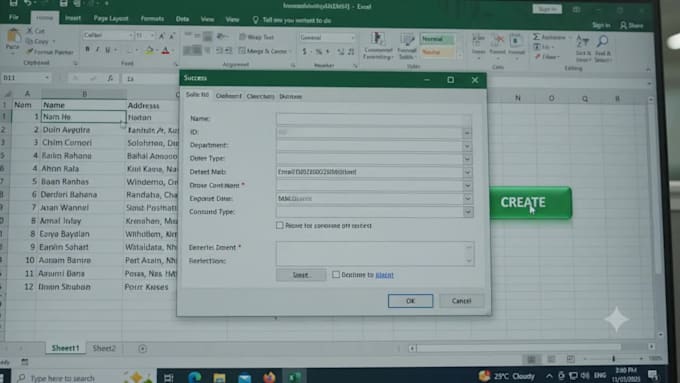Image resolution: width=680 pixels, height=383 pixels.
Task: Open the Find & Select magnifier
Action: (602, 48)
